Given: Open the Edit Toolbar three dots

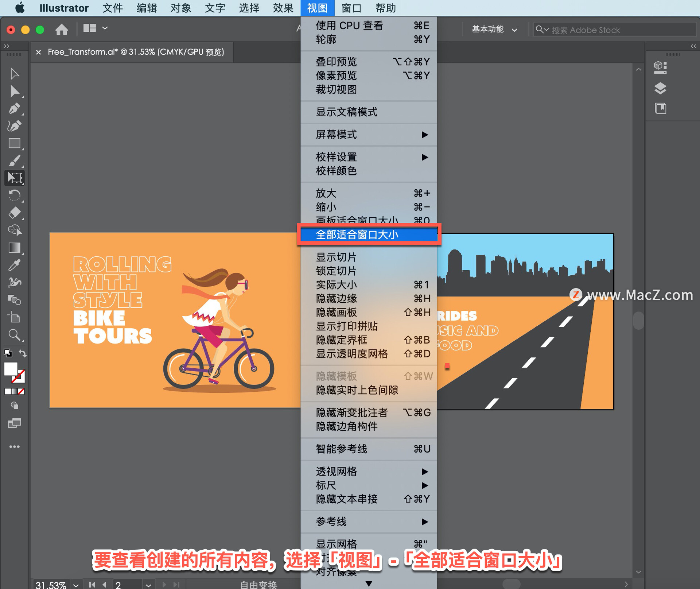Looking at the screenshot, I should coord(15,447).
